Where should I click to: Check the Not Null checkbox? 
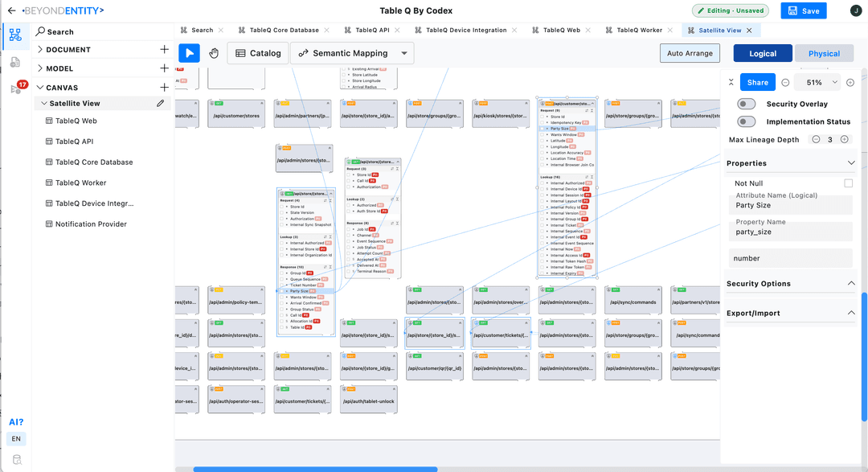click(x=848, y=183)
